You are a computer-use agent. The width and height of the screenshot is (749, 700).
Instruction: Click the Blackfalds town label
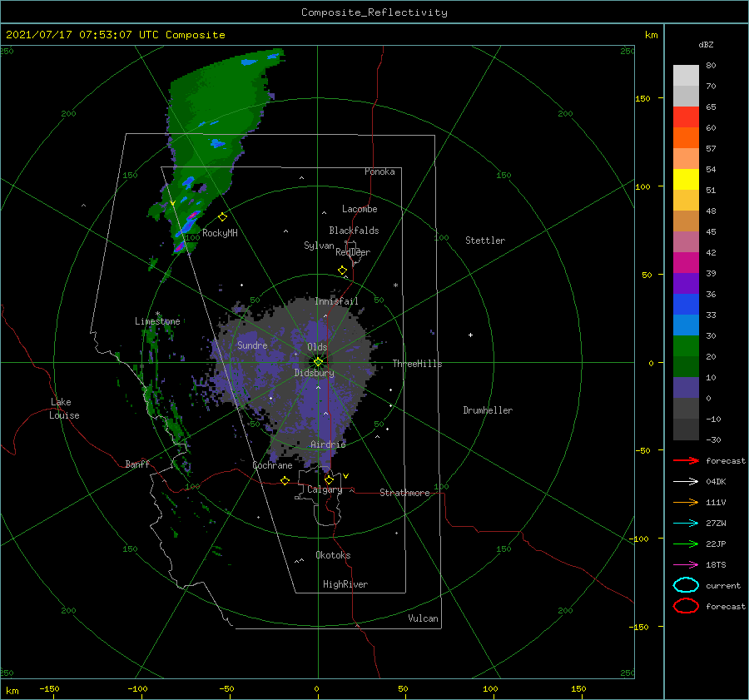coord(354,231)
